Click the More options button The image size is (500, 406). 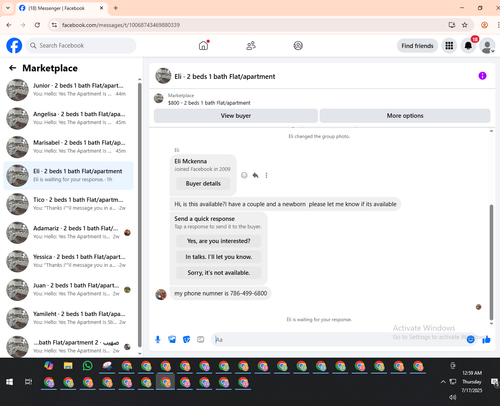[x=405, y=116]
